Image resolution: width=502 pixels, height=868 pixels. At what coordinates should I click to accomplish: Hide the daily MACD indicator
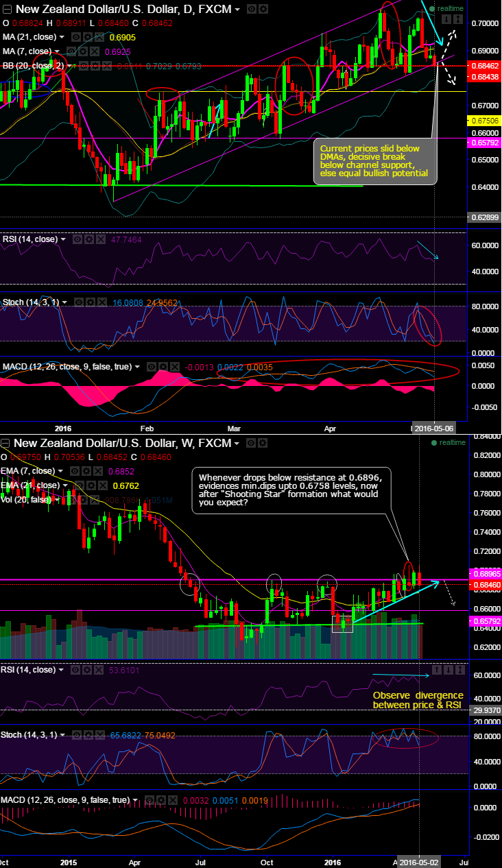click(x=152, y=367)
